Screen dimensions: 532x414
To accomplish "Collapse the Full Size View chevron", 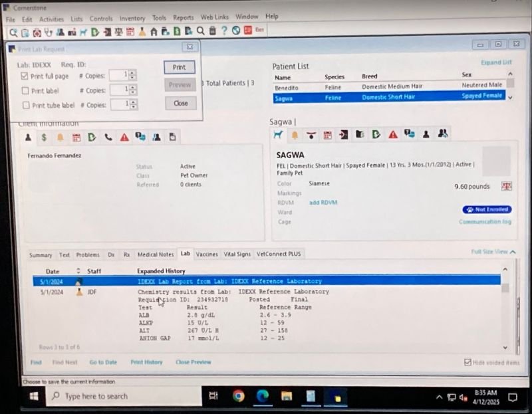I will click(x=513, y=252).
